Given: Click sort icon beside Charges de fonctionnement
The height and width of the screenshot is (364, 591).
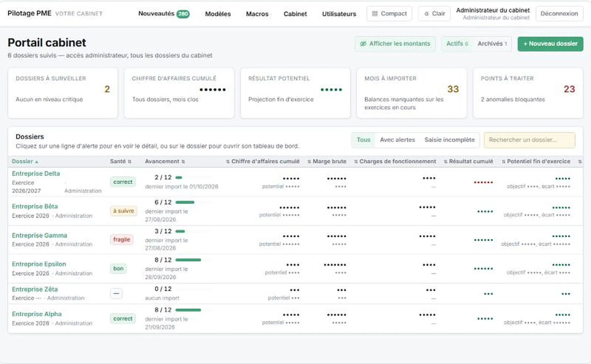Looking at the screenshot, I should 356,162.
